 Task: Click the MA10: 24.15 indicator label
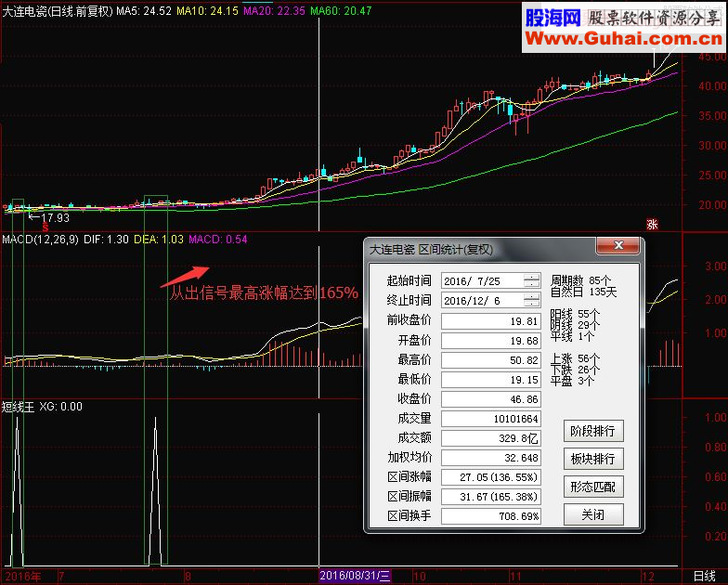[208, 11]
